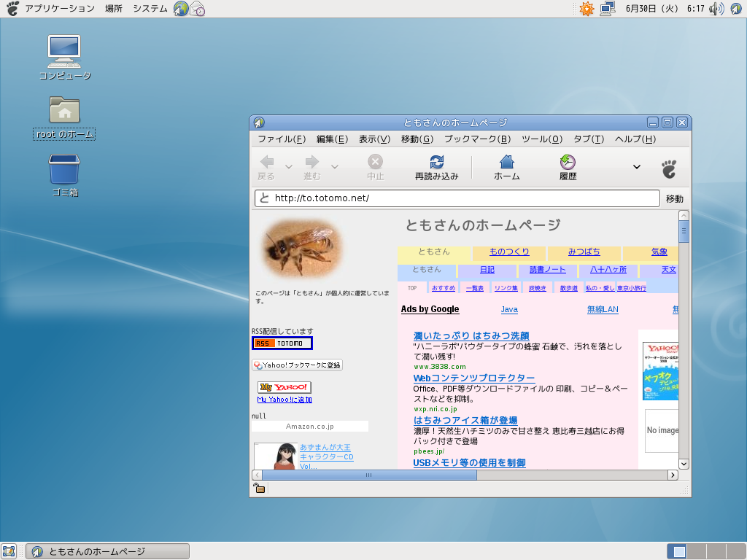
Task: Click the RSS TOTOMO feed badge
Action: tap(282, 343)
